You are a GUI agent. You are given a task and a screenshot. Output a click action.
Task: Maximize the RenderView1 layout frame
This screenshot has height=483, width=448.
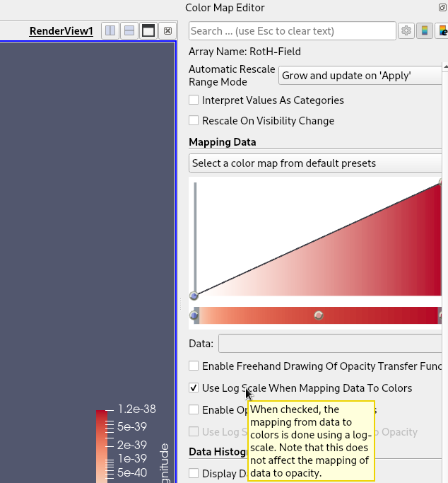[148, 31]
